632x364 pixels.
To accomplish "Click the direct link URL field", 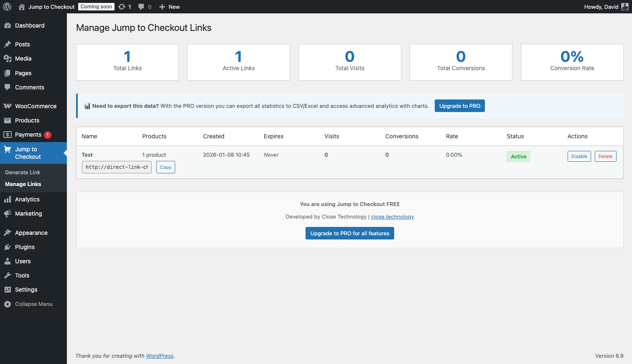I will (x=117, y=167).
